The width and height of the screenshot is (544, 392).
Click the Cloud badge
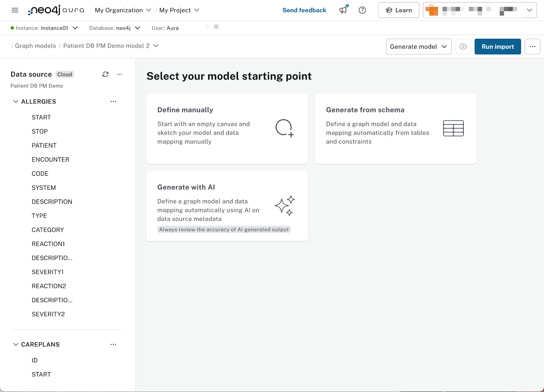(x=65, y=74)
